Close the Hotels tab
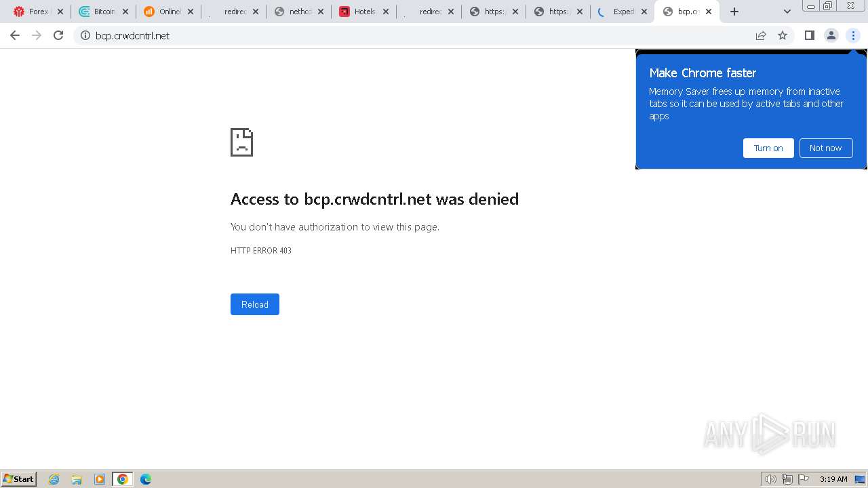The height and width of the screenshot is (488, 868). 386,12
